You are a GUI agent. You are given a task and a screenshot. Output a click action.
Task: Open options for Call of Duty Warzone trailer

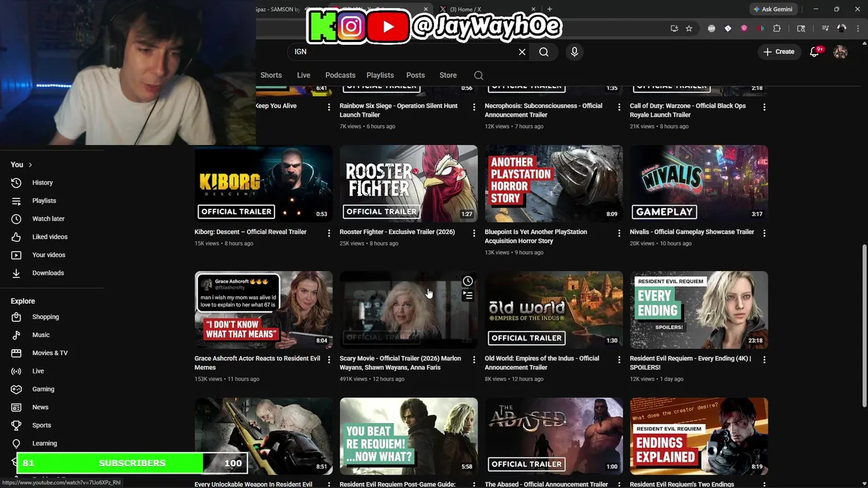pyautogui.click(x=764, y=107)
